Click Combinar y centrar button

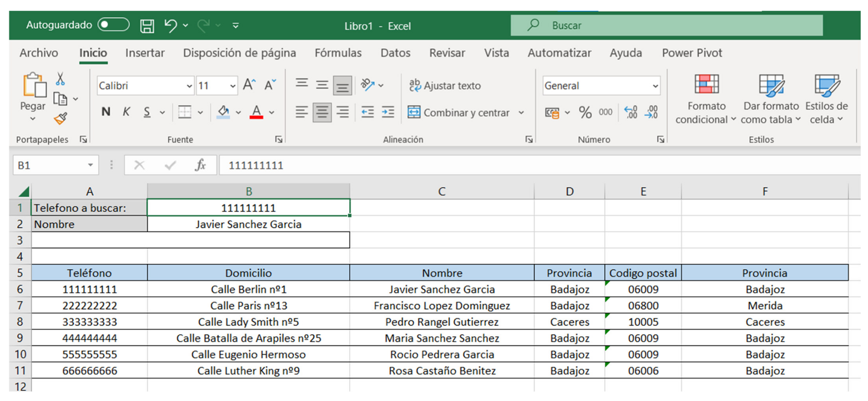(x=459, y=112)
